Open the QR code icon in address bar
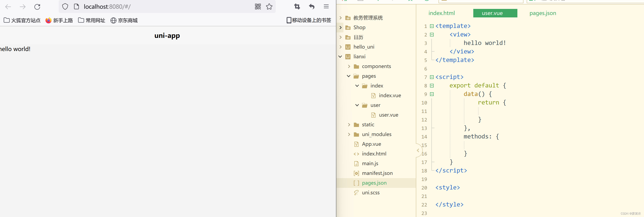This screenshot has height=217, width=644. tap(258, 6)
